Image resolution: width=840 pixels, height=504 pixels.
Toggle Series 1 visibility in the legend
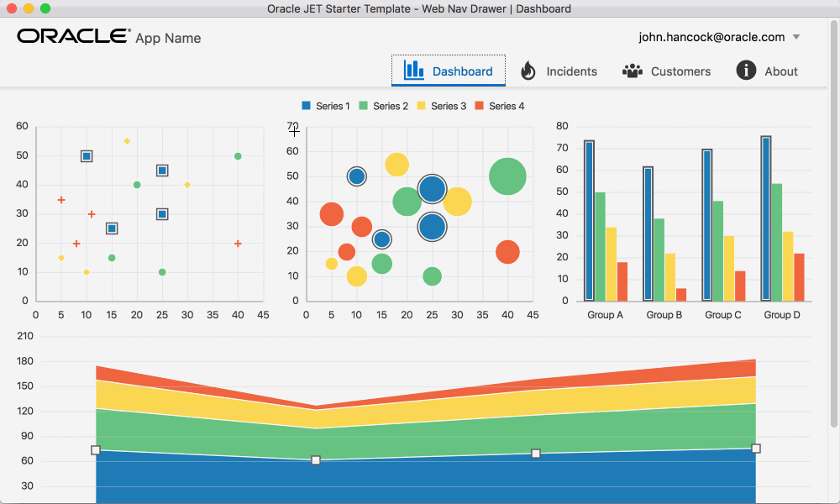click(x=326, y=106)
